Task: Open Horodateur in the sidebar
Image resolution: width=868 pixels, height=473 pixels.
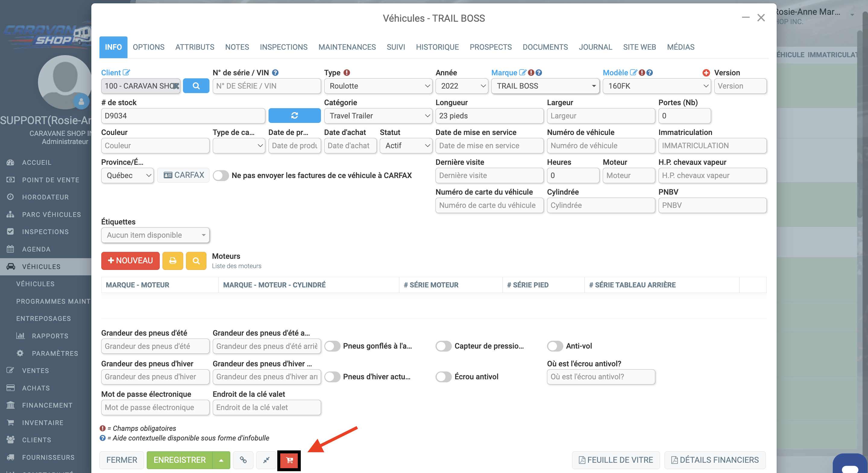Action: point(45,197)
